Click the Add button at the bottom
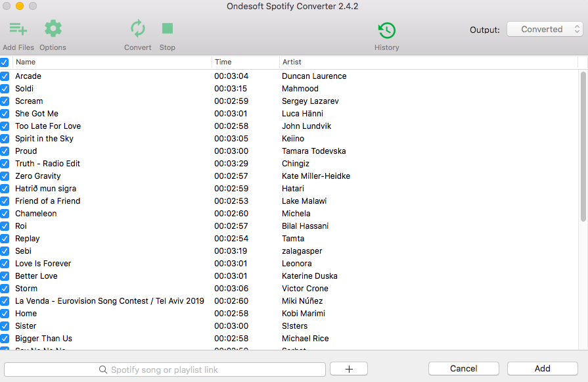588x382 pixels. [x=542, y=368]
